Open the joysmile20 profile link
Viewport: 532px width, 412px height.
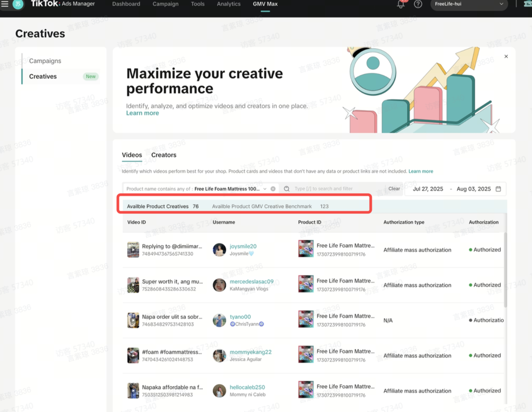pos(243,246)
